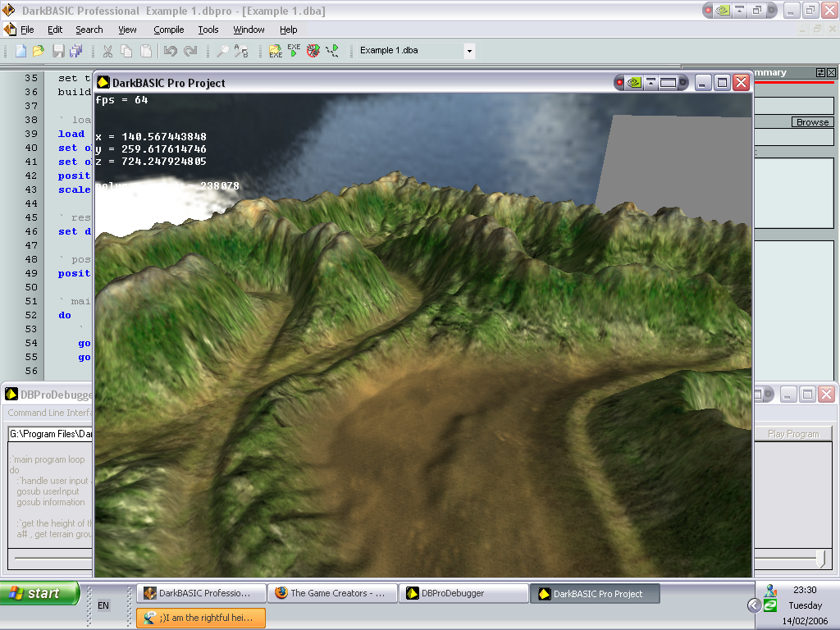Click the debugger command line path field
Viewport: 840px width, 630px height.
click(50, 434)
